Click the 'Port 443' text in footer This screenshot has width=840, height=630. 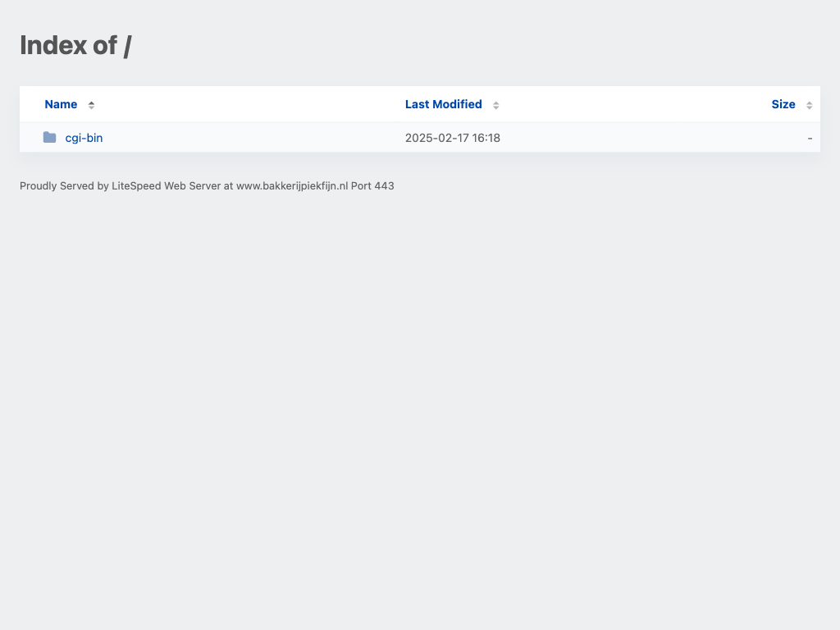coord(372,186)
